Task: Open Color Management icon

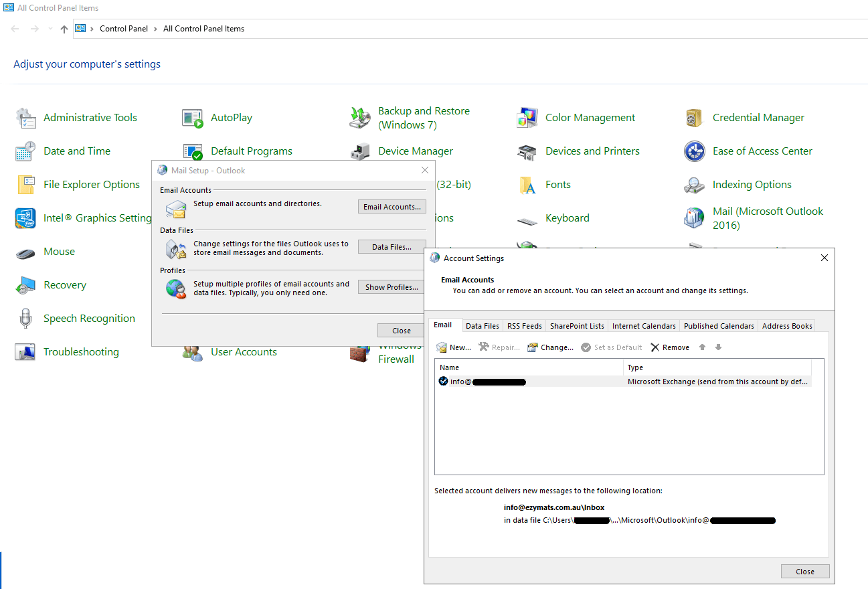Action: tap(527, 118)
